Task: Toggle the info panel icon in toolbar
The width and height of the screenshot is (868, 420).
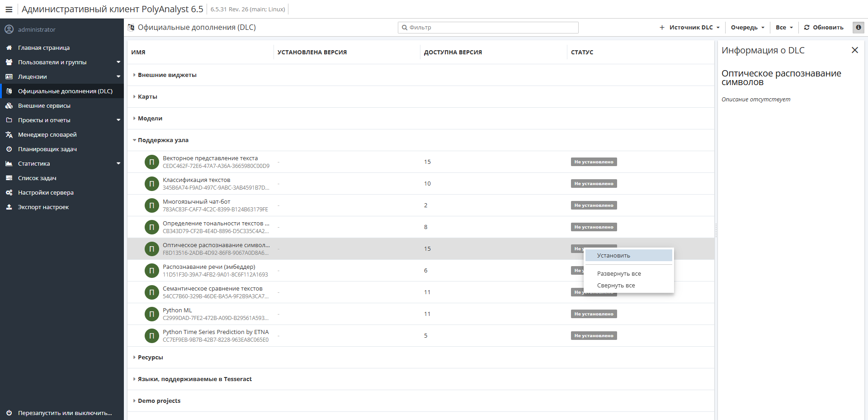Action: [x=858, y=28]
